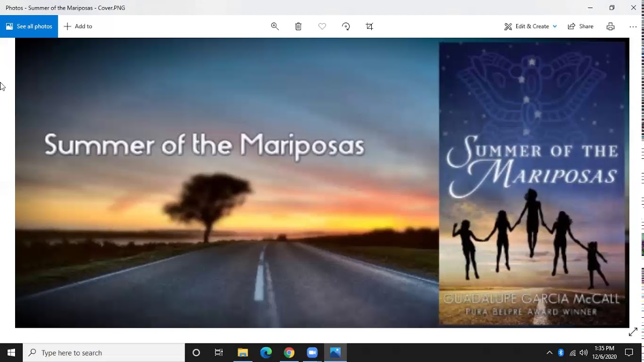The height and width of the screenshot is (362, 644).
Task: Open the Windows Start menu
Action: tap(11, 352)
